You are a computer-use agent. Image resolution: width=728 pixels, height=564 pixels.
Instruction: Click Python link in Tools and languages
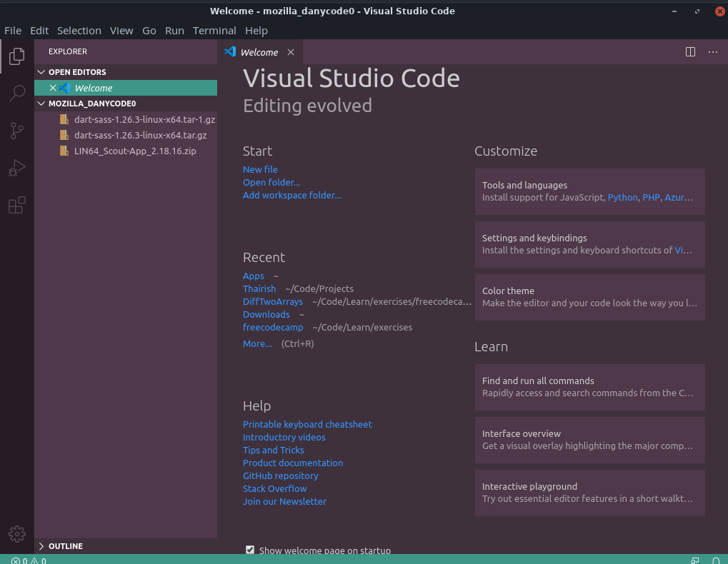pos(622,198)
